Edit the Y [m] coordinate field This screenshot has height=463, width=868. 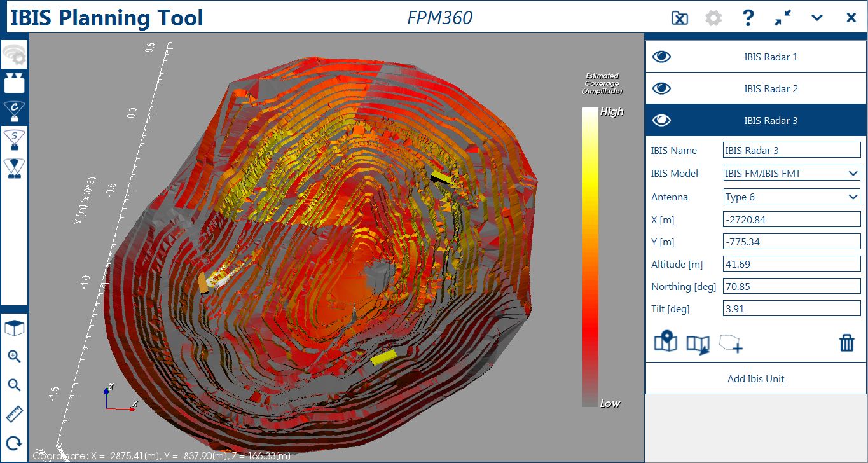coord(792,242)
